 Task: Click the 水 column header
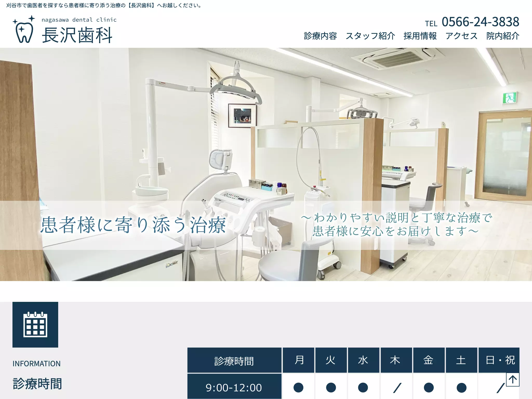click(x=363, y=360)
